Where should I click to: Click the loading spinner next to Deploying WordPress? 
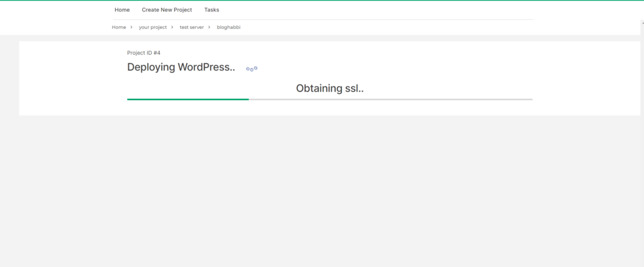[x=252, y=69]
